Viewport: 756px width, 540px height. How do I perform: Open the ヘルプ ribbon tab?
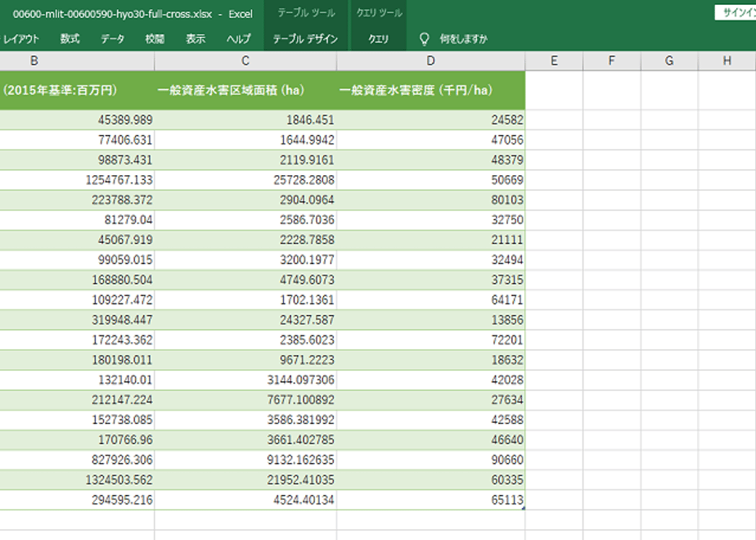click(x=239, y=39)
